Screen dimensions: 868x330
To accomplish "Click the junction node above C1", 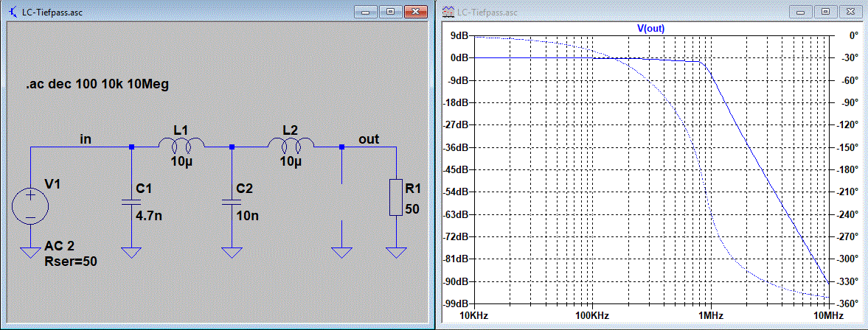I will (x=131, y=147).
